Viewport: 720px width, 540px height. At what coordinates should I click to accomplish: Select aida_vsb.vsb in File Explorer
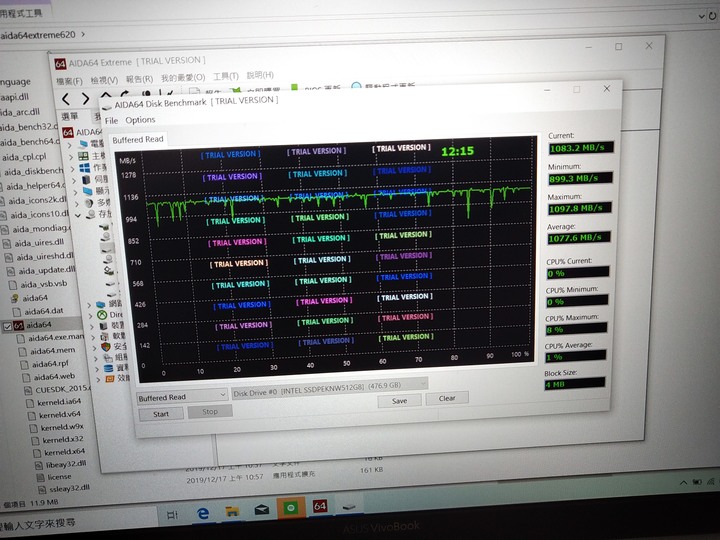39,284
